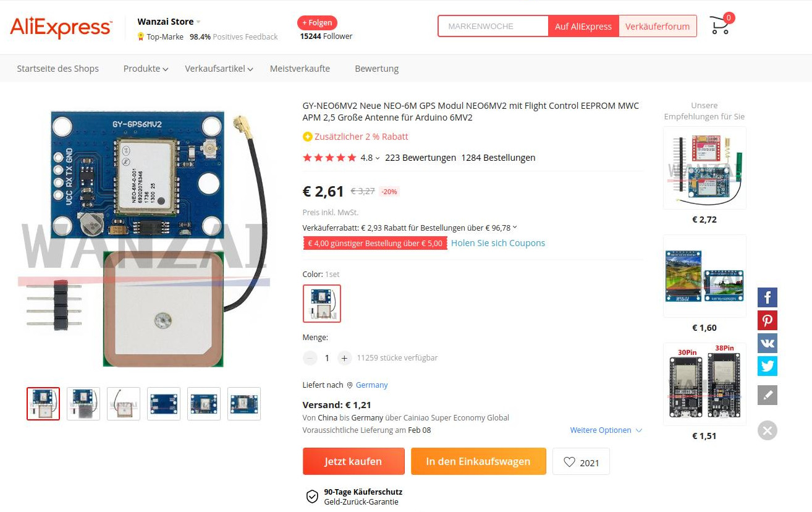Go to Meistverkaufte tab

coord(300,69)
